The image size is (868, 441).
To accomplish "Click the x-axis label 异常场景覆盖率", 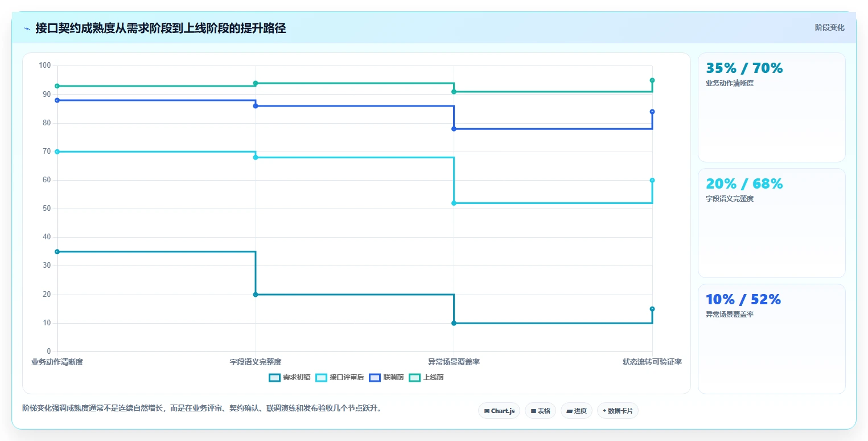I will point(454,362).
